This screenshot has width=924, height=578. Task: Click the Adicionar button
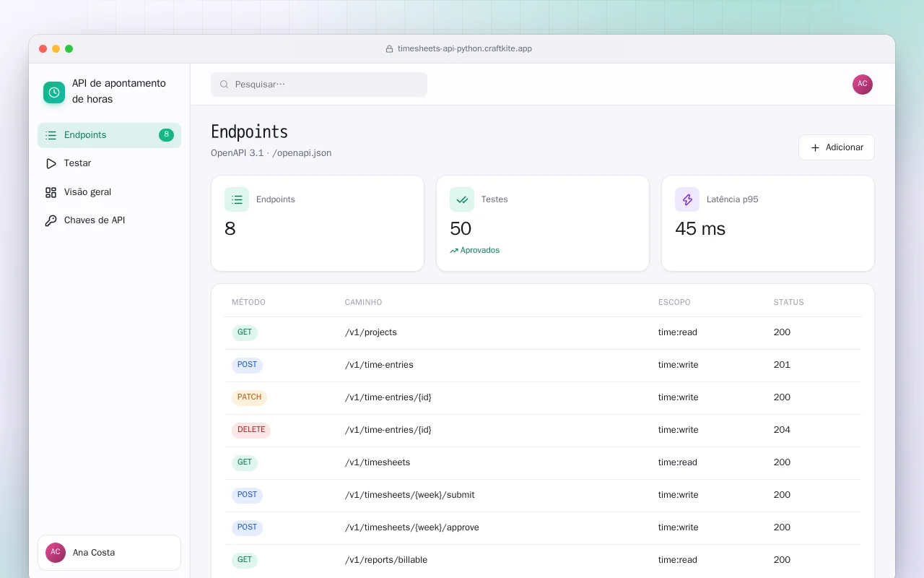(x=837, y=147)
